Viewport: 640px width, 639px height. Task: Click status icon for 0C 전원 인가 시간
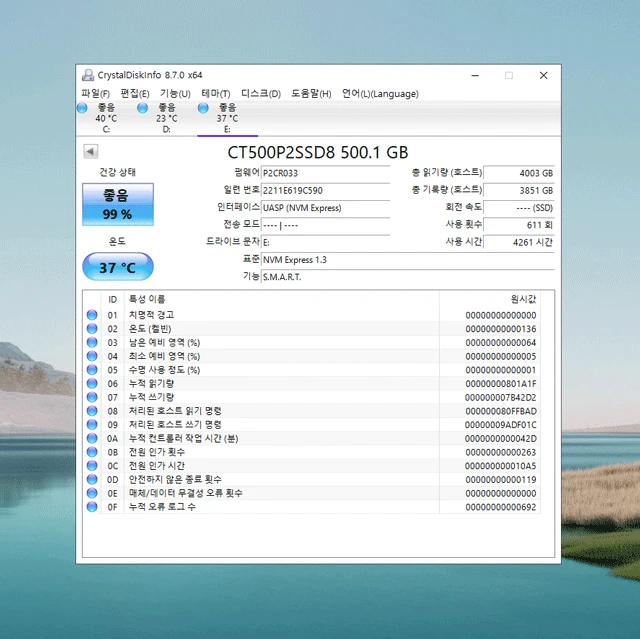(92, 466)
